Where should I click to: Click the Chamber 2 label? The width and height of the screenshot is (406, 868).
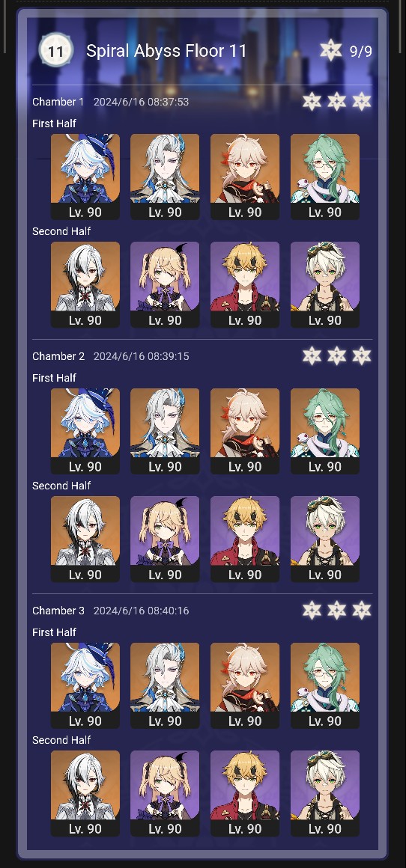[58, 356]
